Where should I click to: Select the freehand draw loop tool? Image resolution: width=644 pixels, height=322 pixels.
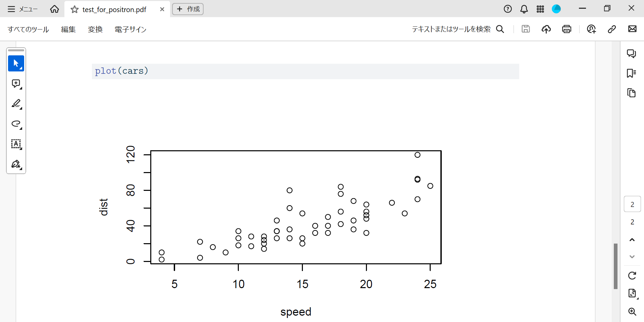point(16,124)
